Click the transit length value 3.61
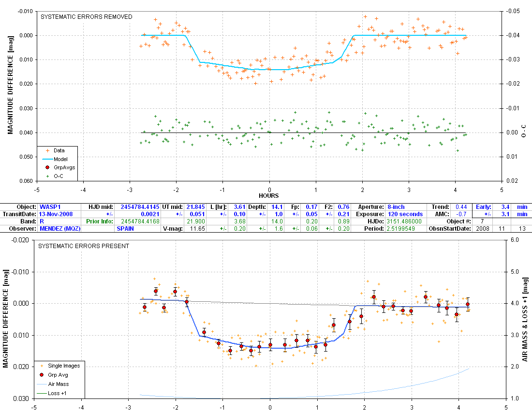 pyautogui.click(x=239, y=207)
